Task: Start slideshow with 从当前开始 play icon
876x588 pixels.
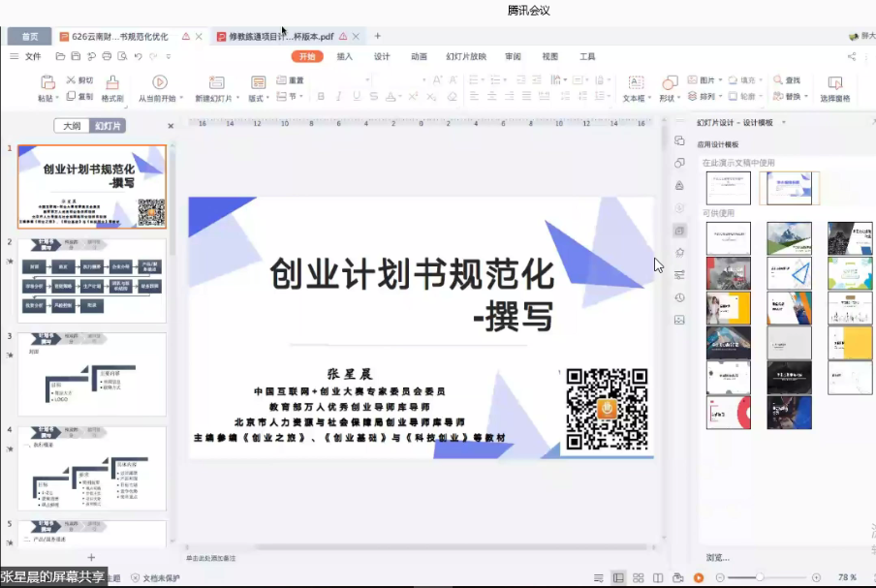Action: [x=160, y=83]
